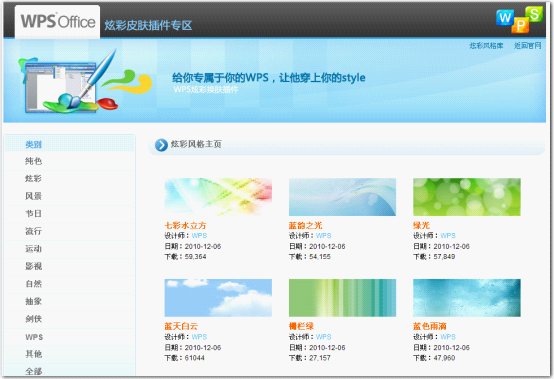
Task: Click the colorful WPS cubes icon
Action: [x=519, y=20]
